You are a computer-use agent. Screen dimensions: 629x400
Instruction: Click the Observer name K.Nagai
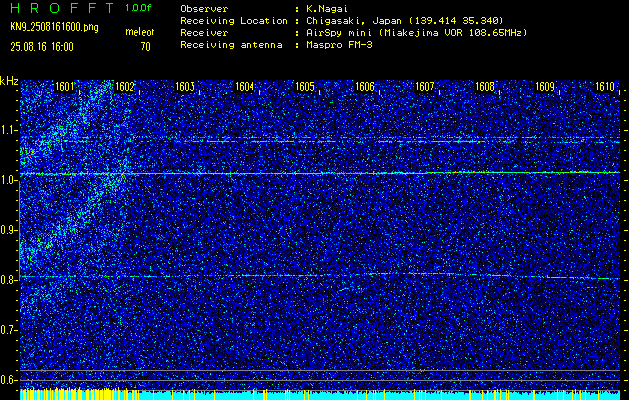(327, 9)
